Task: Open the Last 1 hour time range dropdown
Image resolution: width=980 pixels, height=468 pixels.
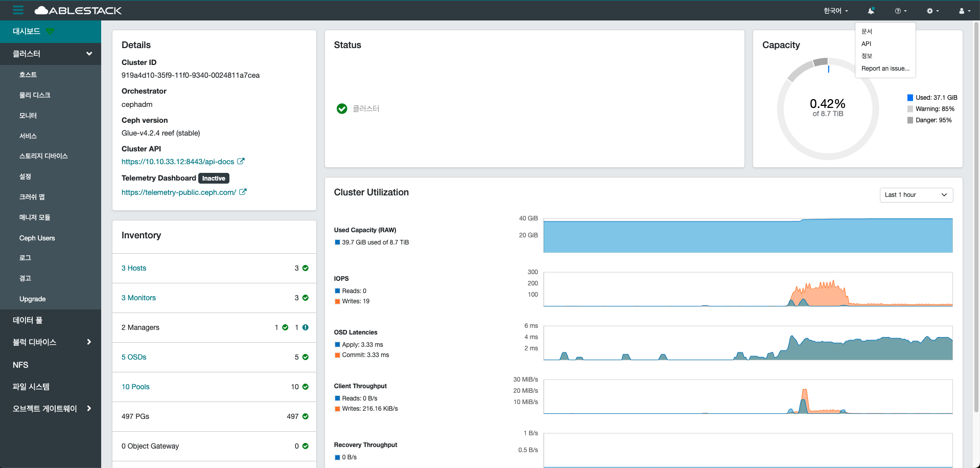Action: pyautogui.click(x=916, y=195)
